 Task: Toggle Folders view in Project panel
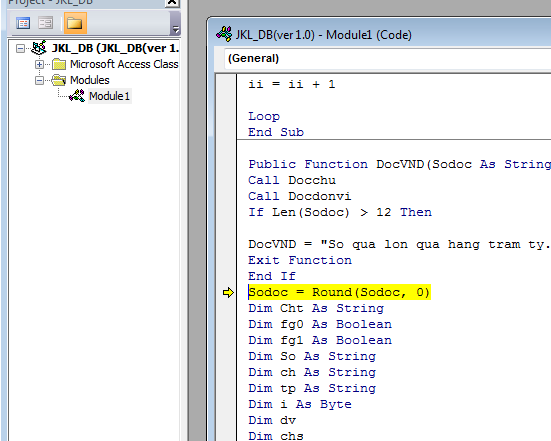click(75, 23)
